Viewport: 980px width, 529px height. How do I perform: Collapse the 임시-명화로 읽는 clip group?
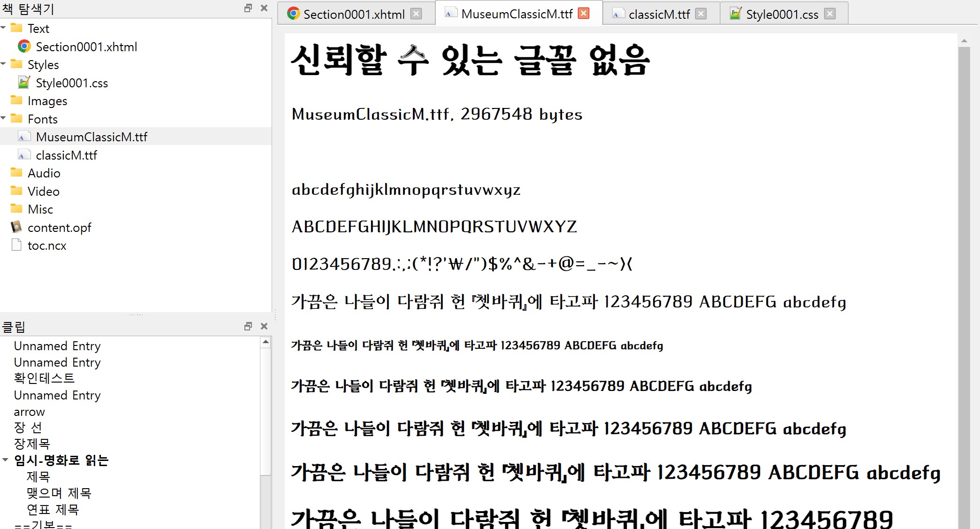[x=6, y=460]
